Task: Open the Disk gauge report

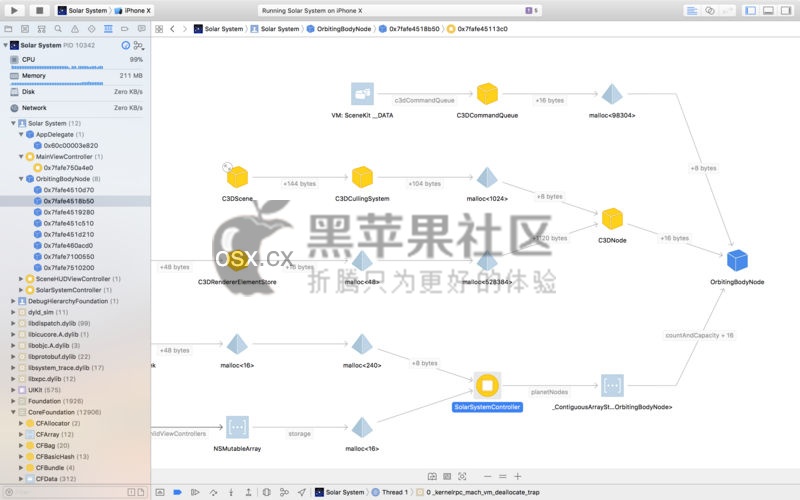Action: (x=77, y=92)
